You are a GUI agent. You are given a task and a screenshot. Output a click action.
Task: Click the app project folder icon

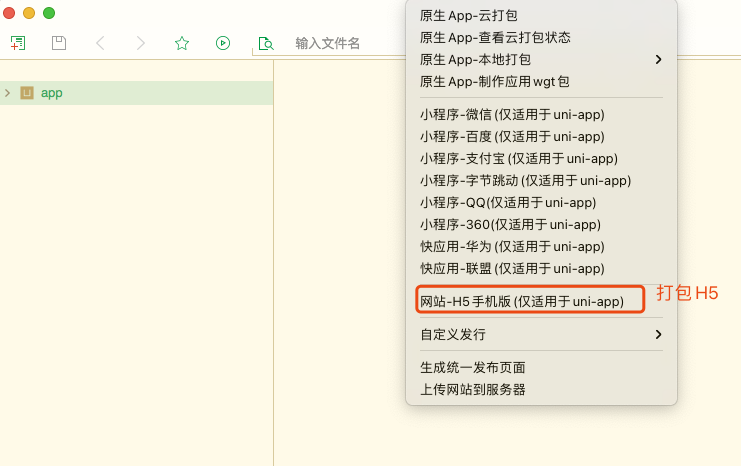(x=27, y=93)
